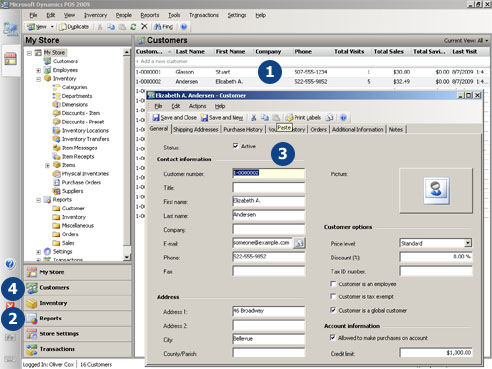Click the help icon in customer window toolbar
Viewport: 492px width, 369px height.
pyautogui.click(x=343, y=118)
